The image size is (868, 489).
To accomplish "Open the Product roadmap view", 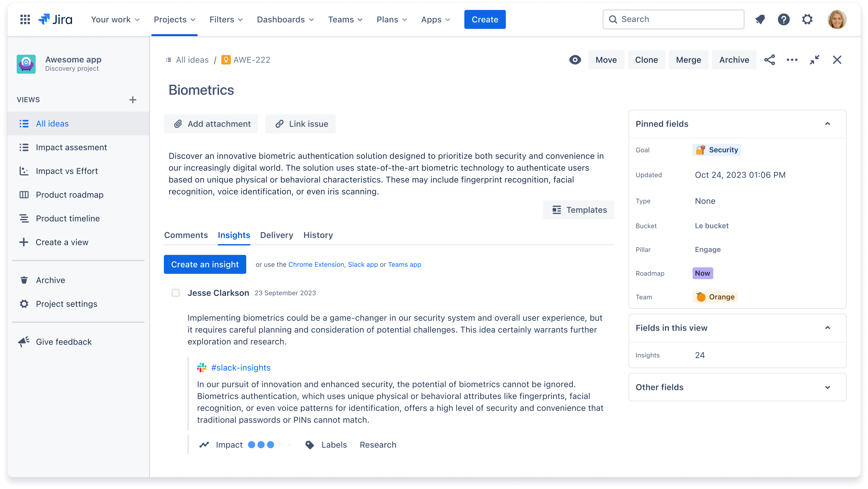I will pyautogui.click(x=69, y=195).
